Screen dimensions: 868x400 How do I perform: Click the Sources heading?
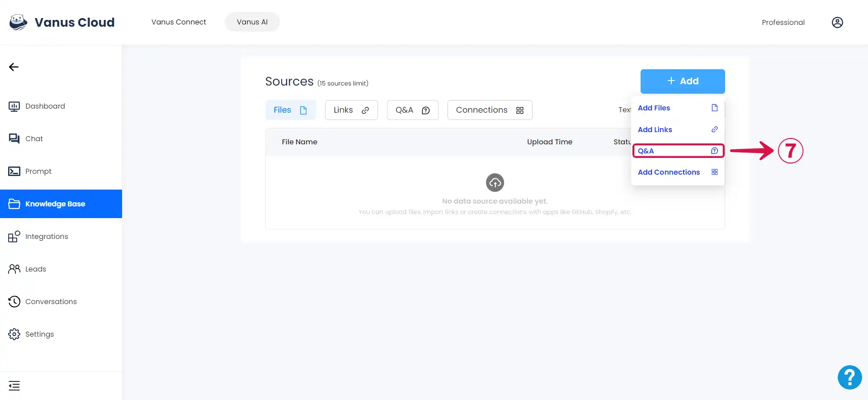click(x=289, y=81)
